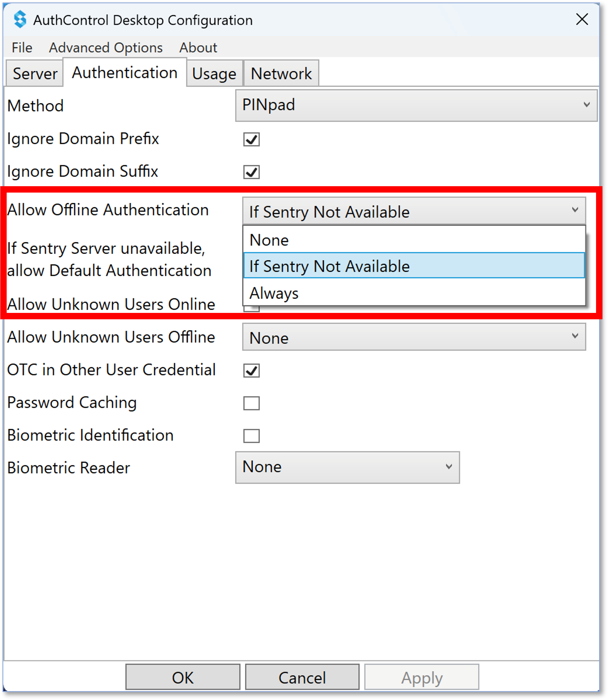Click the OK button
The width and height of the screenshot is (608, 700).
(183, 677)
